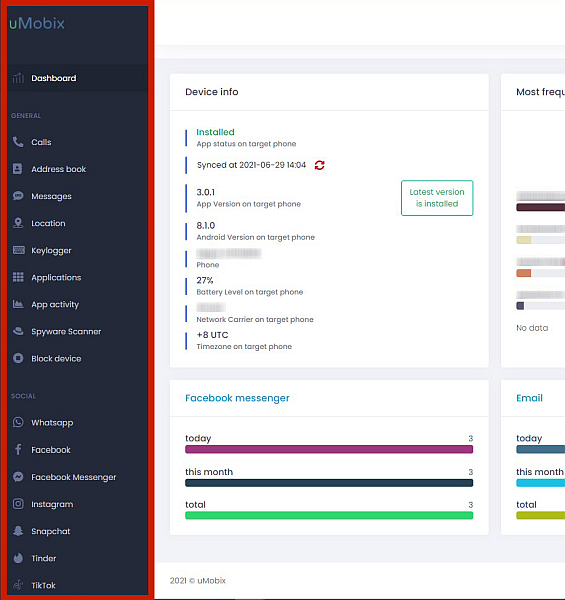565x600 pixels.
Task: Click the Location pin icon
Action: [18, 223]
